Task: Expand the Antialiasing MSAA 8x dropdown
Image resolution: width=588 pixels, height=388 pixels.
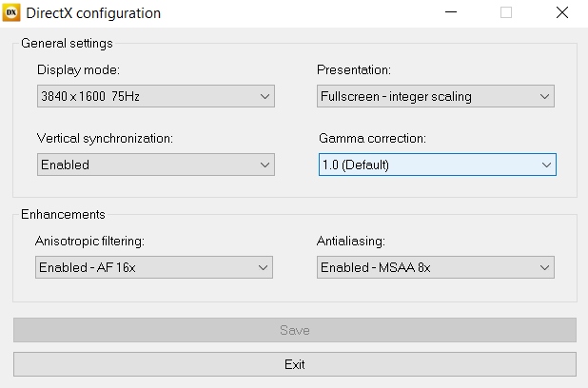Action: pos(435,268)
